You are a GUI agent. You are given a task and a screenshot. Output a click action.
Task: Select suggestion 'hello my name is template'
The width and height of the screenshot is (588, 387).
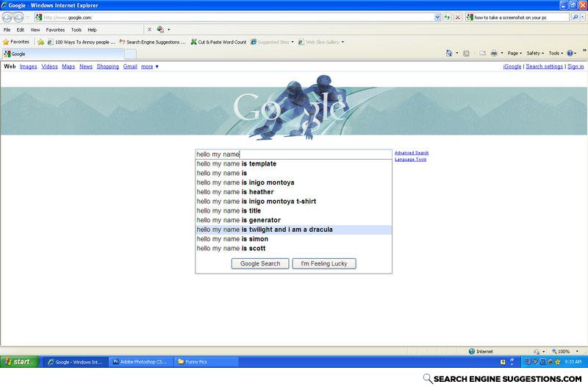293,163
